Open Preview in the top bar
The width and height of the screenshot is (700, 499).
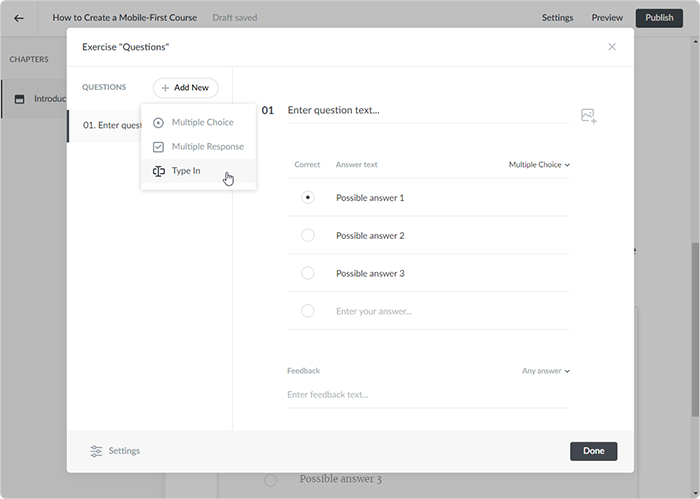click(x=607, y=18)
